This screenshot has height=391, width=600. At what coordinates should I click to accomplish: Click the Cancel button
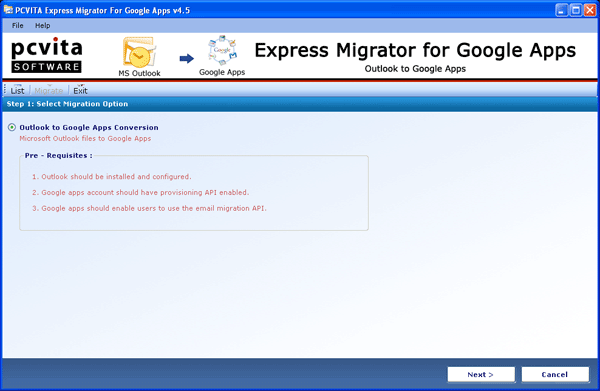(x=555, y=375)
